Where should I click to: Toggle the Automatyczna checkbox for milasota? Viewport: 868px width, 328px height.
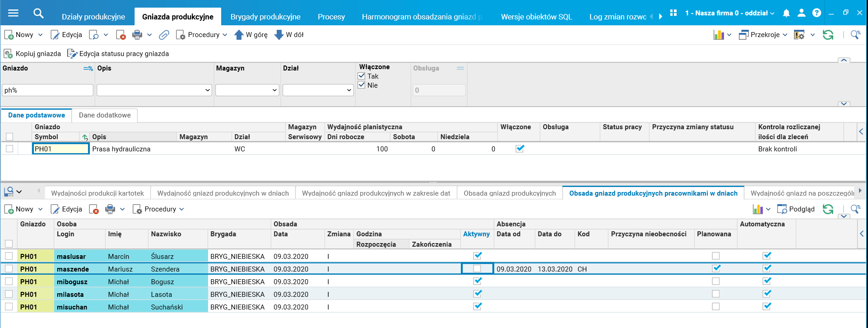point(767,294)
